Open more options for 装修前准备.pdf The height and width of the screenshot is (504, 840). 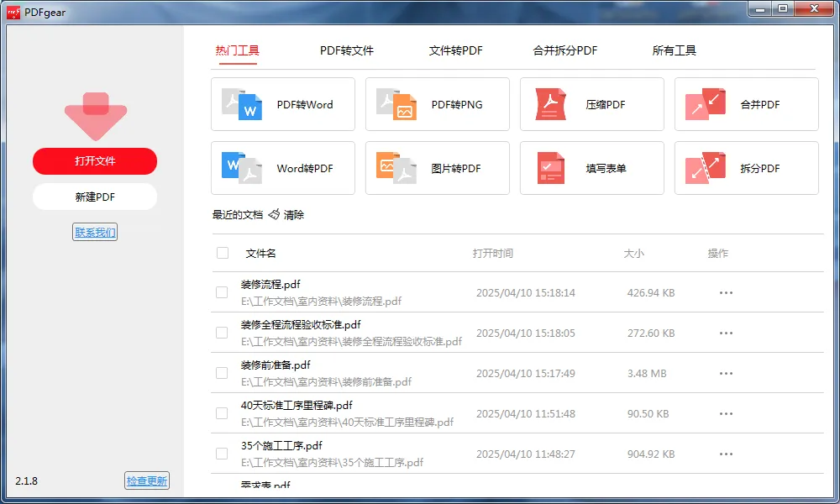[x=726, y=373]
